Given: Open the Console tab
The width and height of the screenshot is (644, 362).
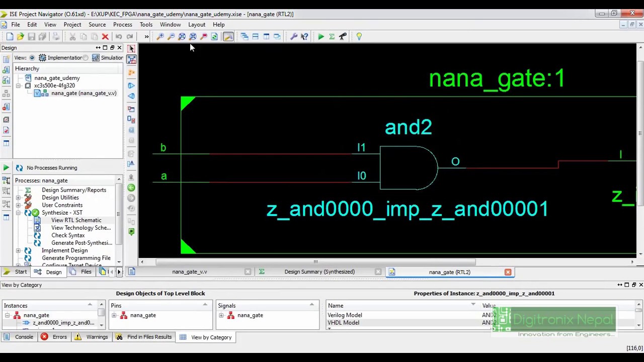Looking at the screenshot, I should click(x=19, y=337).
